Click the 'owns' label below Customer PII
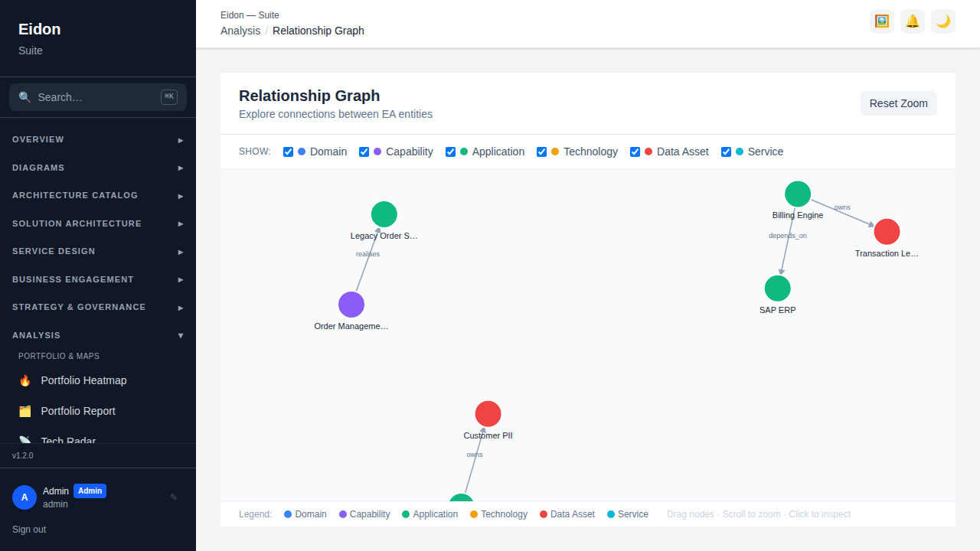Screen dimensions: 980x551 [475, 455]
